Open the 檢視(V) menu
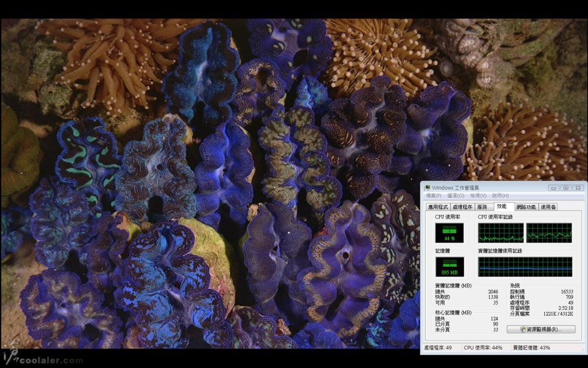The height and width of the screenshot is (368, 588). tap(478, 196)
